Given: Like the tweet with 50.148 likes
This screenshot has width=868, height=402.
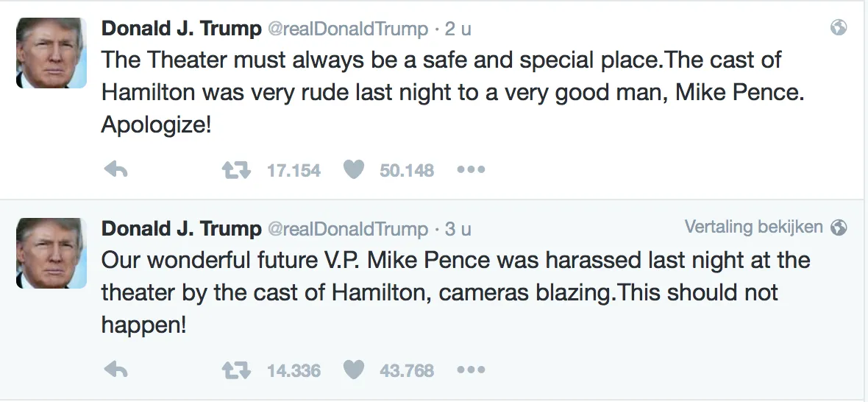Looking at the screenshot, I should tap(354, 169).
